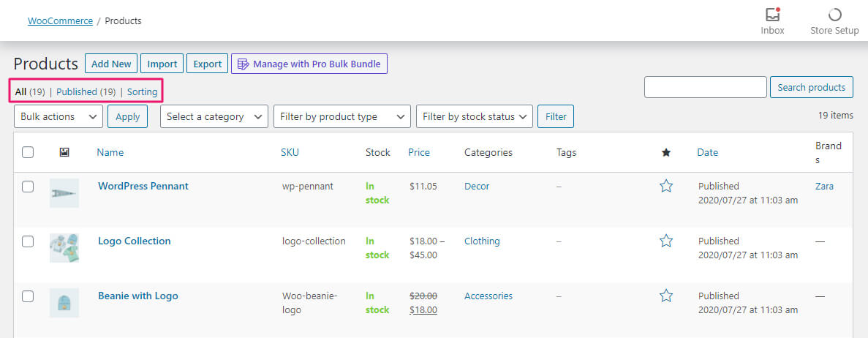Click the image column header icon
Viewport: 868px width, 338px height.
pyautogui.click(x=64, y=152)
